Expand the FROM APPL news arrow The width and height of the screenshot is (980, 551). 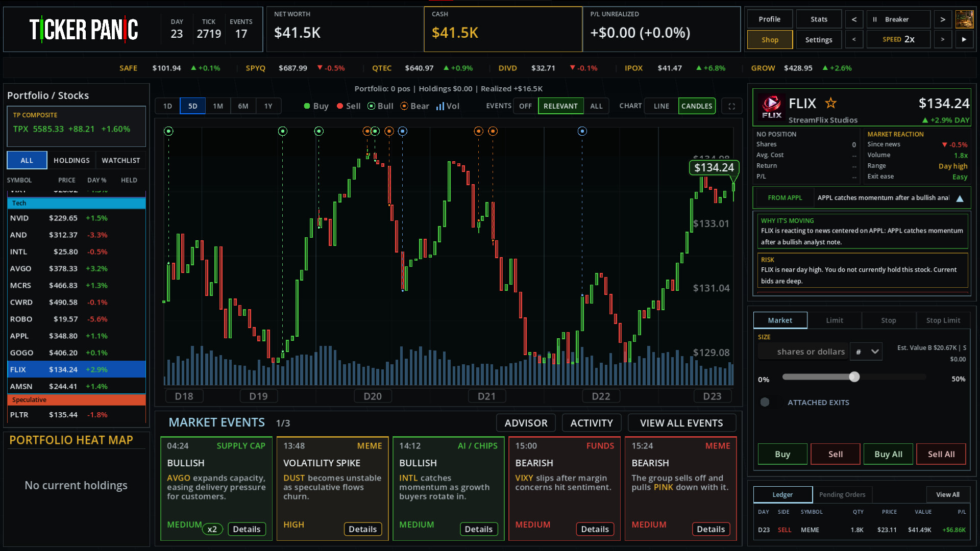960,198
